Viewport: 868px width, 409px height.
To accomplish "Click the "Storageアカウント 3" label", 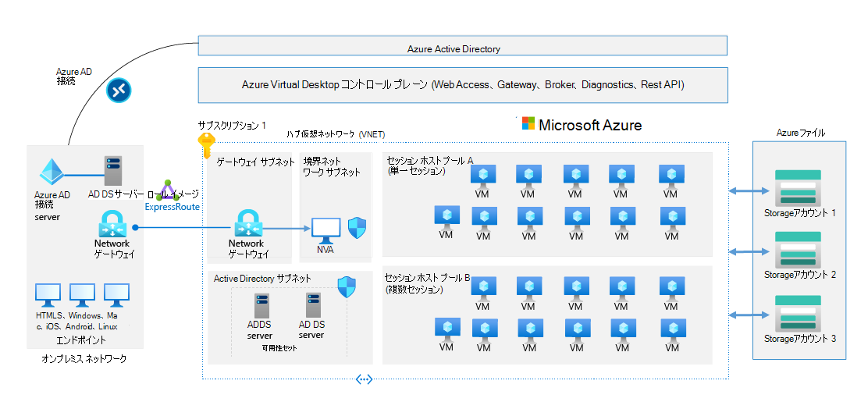I will (x=800, y=339).
